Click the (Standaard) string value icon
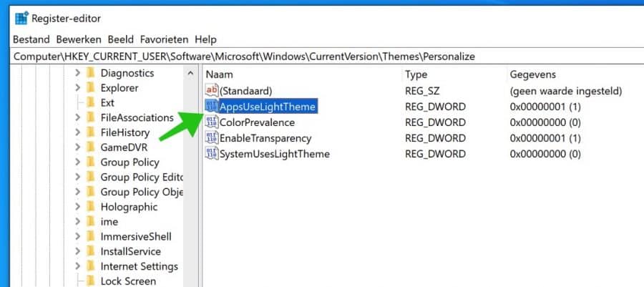 (212, 90)
